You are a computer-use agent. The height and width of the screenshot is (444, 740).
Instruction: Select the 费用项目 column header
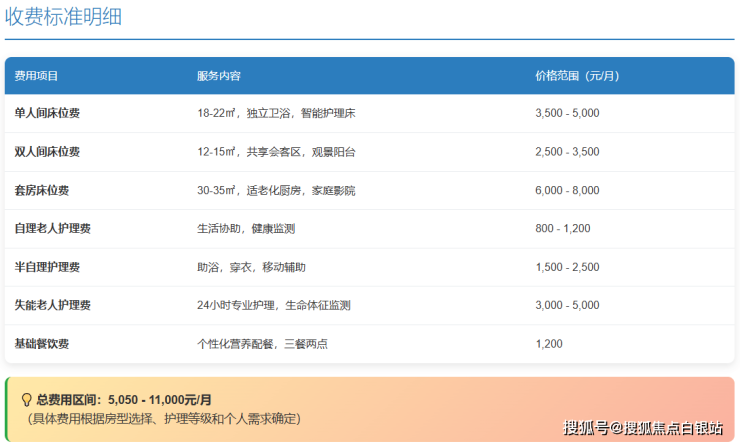[x=37, y=76]
